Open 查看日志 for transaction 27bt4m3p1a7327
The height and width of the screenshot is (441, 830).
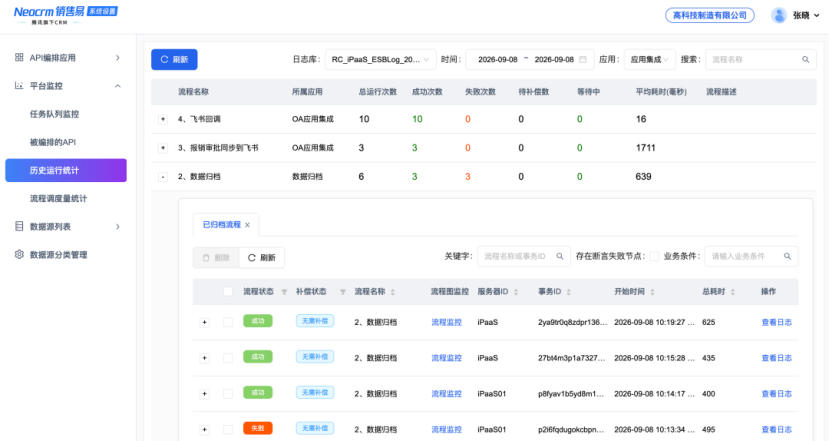(777, 358)
